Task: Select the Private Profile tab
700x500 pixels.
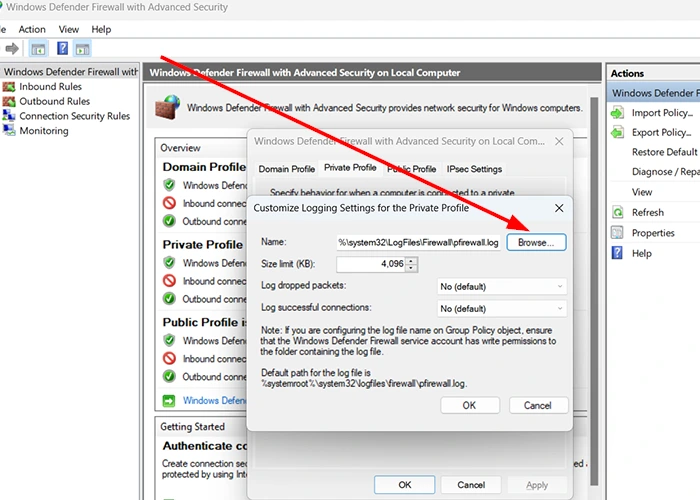Action: [x=350, y=168]
